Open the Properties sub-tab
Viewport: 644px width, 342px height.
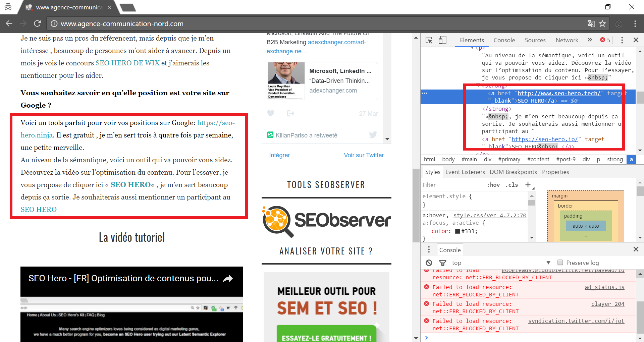tap(555, 172)
